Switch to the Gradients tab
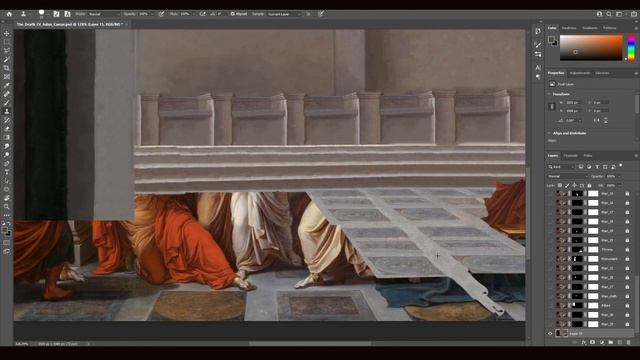The width and height of the screenshot is (640, 360). (x=589, y=28)
